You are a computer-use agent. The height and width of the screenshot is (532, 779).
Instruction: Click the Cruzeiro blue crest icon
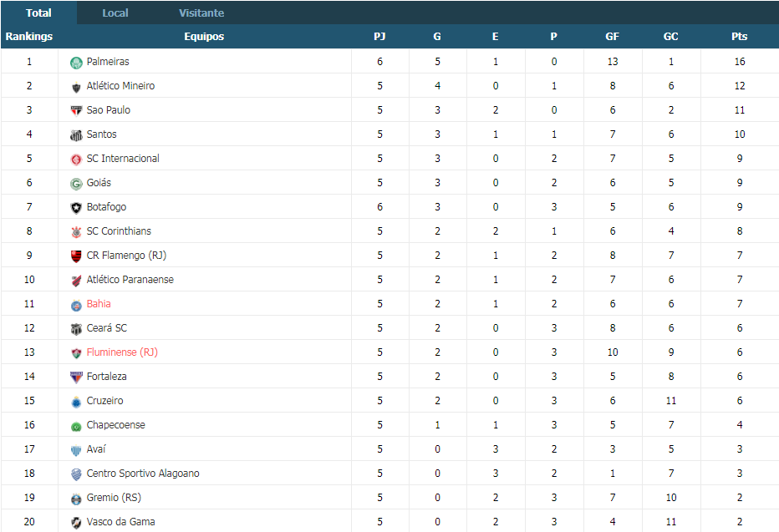pos(76,402)
